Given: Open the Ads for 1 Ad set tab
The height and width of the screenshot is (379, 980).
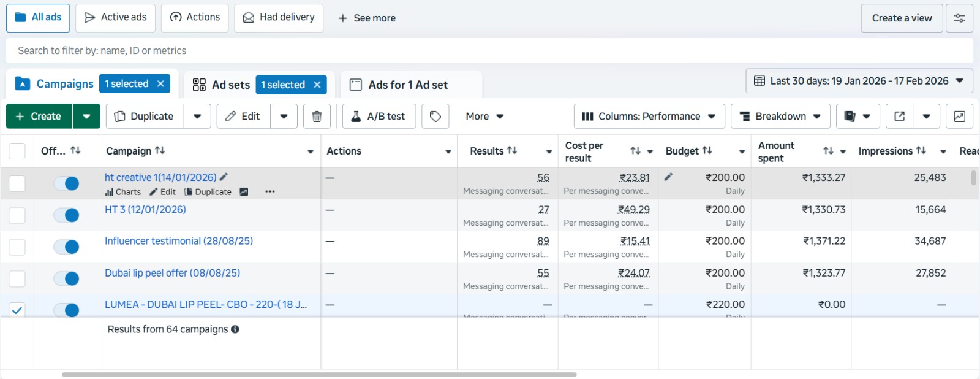Looking at the screenshot, I should point(408,85).
